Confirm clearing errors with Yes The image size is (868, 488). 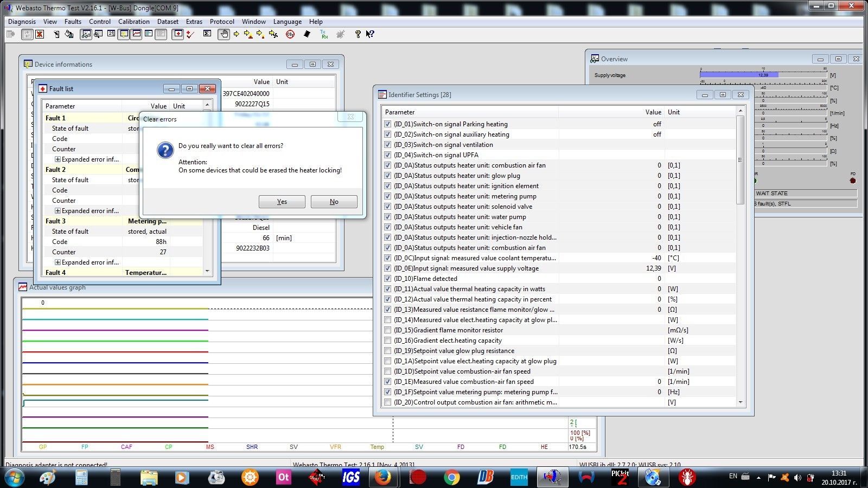[282, 202]
